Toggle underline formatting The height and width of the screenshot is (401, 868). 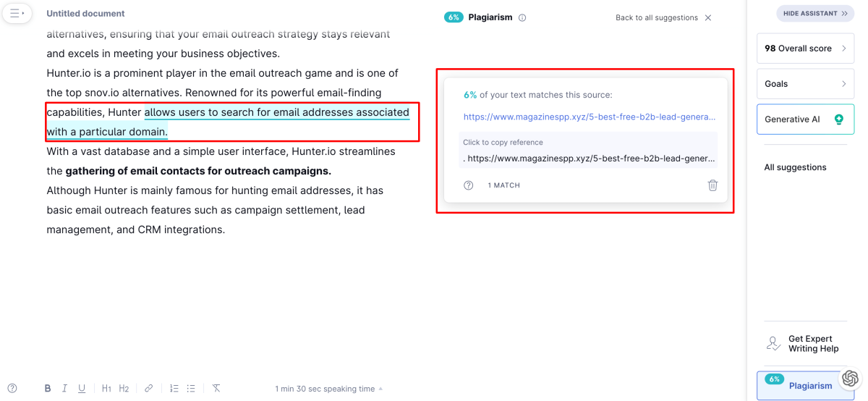82,389
